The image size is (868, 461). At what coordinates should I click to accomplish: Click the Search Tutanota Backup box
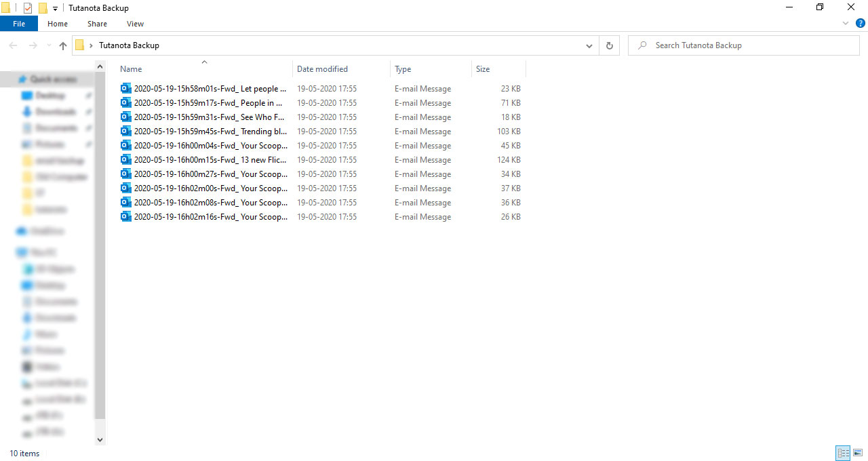pos(744,45)
